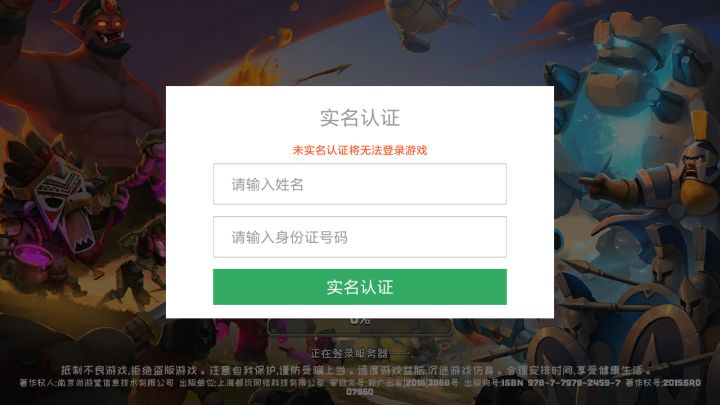Tap the flying arrow above dialog
This screenshot has width=720, height=405.
pos(323,73)
